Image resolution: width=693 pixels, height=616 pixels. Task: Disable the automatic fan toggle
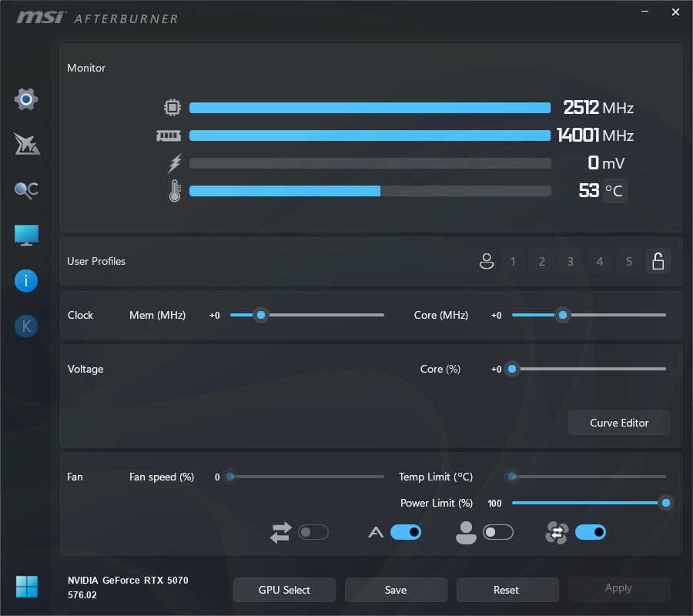pyautogui.click(x=406, y=532)
